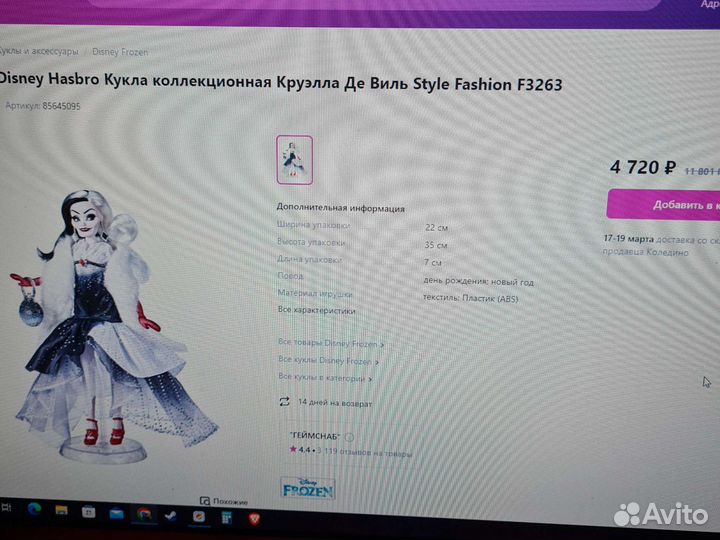Click the 22 см package width value
720x540 pixels.
pos(436,227)
